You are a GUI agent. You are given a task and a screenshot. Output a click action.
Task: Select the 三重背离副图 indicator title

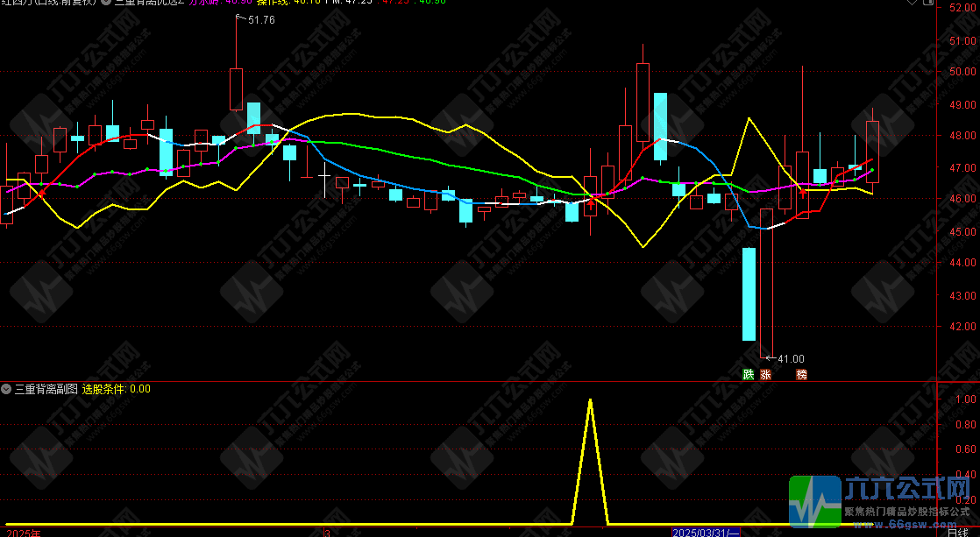click(46, 389)
